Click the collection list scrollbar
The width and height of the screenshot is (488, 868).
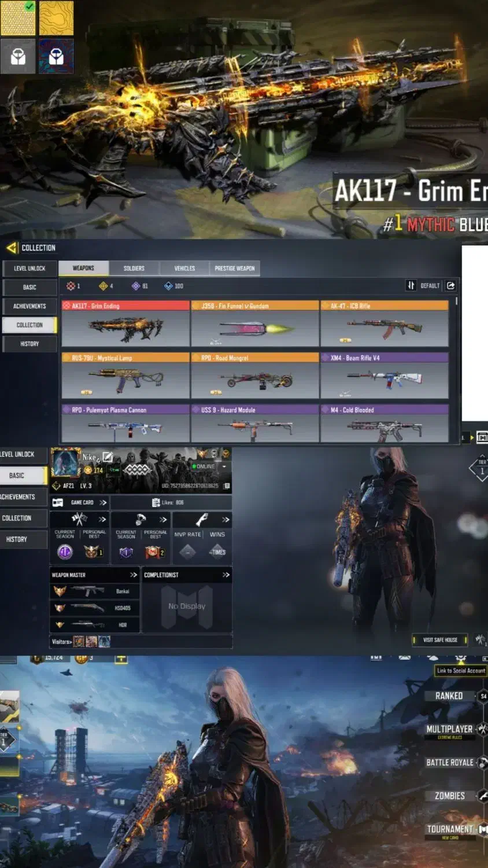pyautogui.click(x=456, y=301)
